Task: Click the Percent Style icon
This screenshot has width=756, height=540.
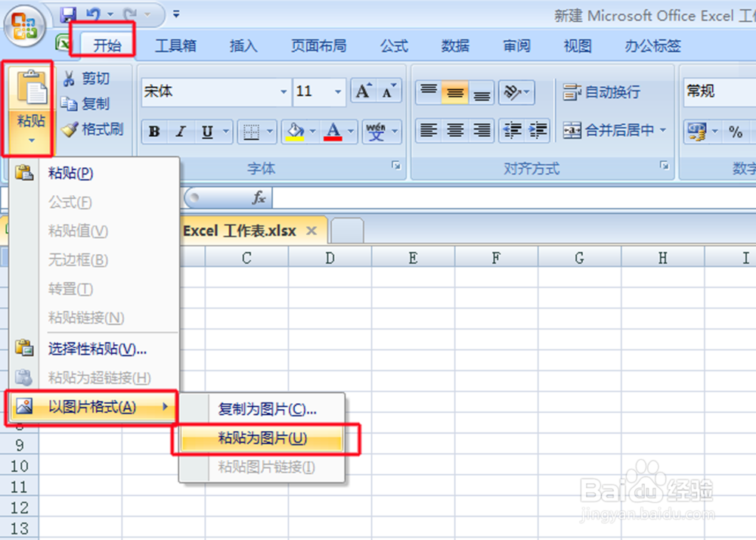Action: pyautogui.click(x=736, y=132)
